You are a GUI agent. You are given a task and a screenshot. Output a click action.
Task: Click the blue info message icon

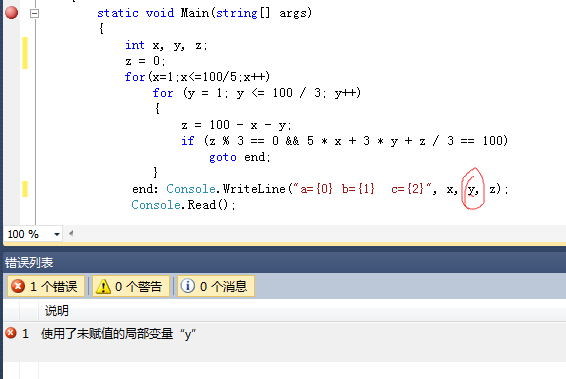coord(188,286)
